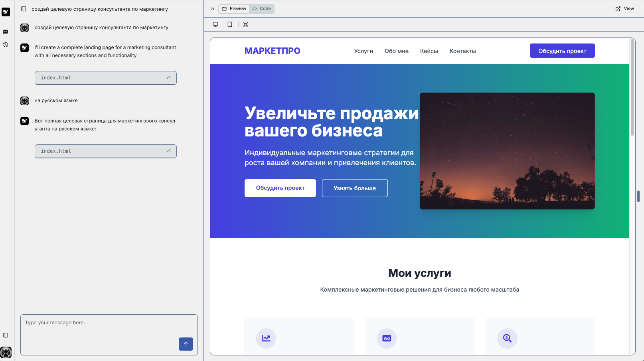Open the chats icon in the sidebar
This screenshot has width=644, height=361.
tap(6, 32)
